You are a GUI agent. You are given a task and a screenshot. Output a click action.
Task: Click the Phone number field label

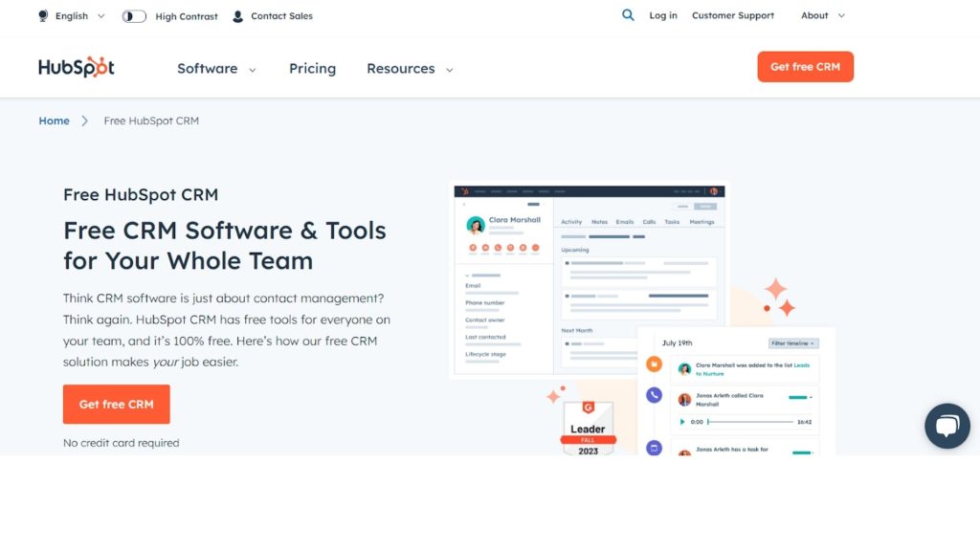485,303
